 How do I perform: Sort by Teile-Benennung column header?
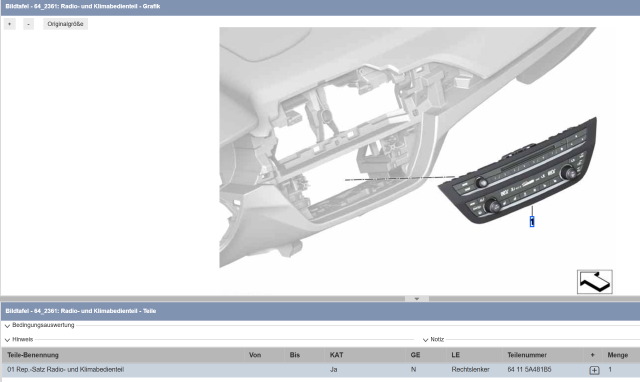(33, 355)
